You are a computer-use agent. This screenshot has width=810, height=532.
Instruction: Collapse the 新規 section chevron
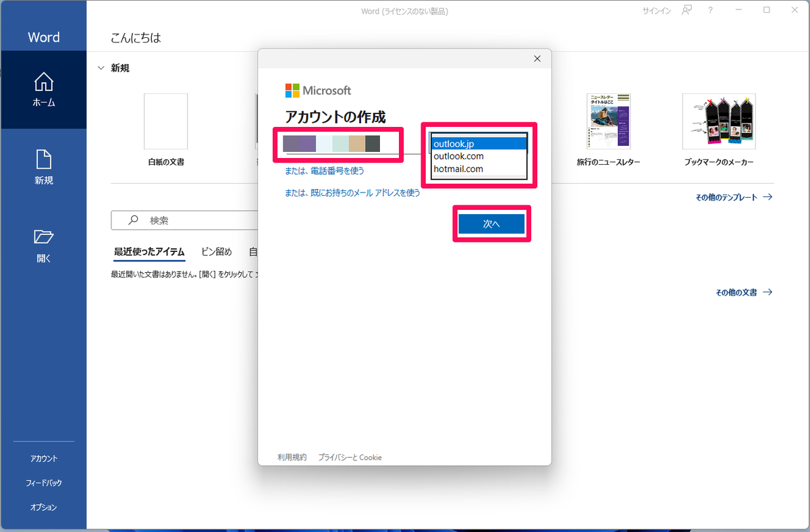[101, 68]
